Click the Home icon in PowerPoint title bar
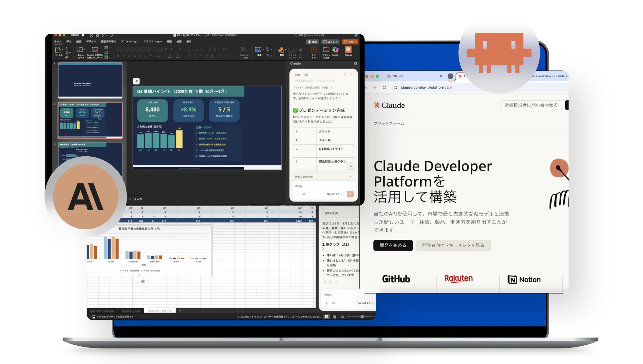The image size is (643, 364). tap(92, 35)
